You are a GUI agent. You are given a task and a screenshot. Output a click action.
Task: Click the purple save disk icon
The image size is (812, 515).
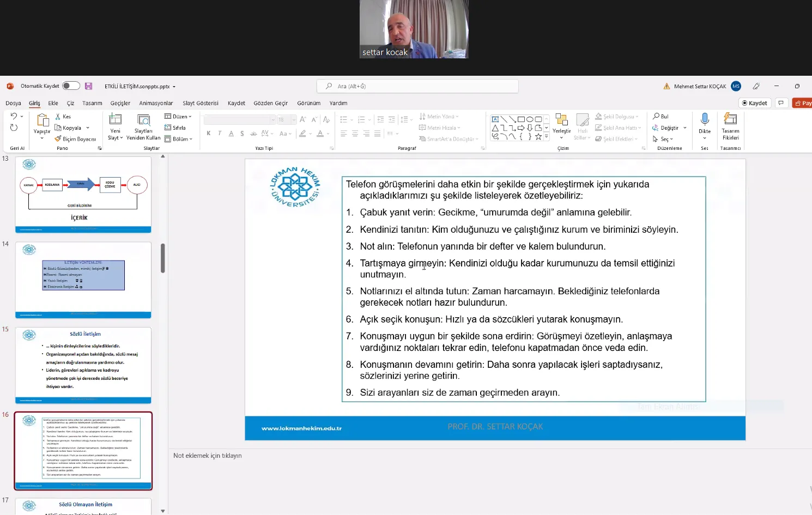click(89, 86)
